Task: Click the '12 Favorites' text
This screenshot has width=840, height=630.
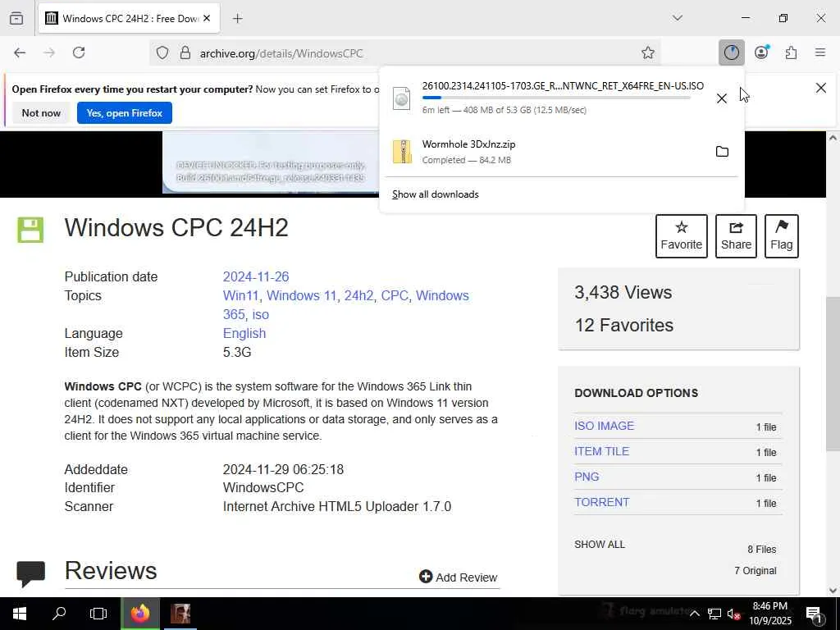Action: 624,325
